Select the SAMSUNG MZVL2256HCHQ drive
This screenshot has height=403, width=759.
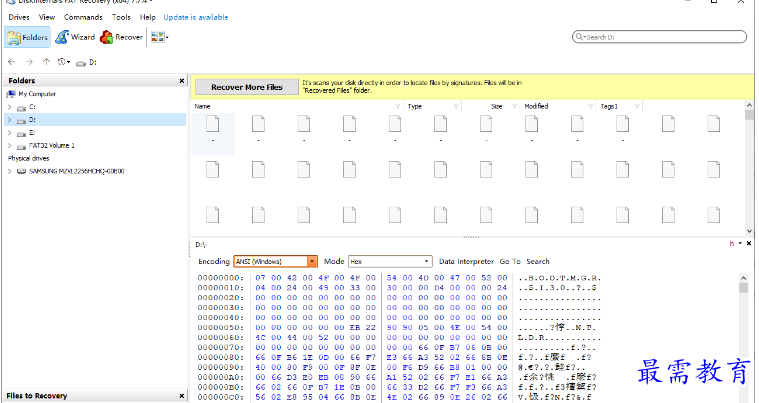coord(76,171)
